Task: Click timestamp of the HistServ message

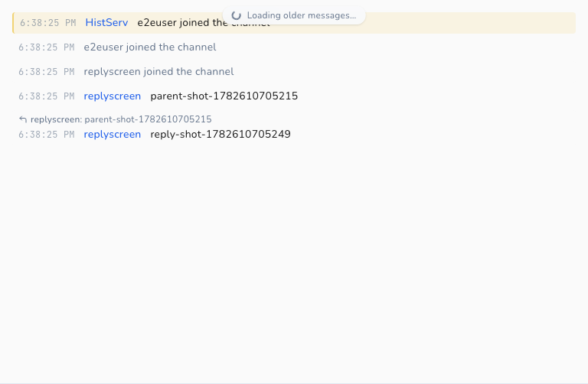Action: (x=48, y=23)
